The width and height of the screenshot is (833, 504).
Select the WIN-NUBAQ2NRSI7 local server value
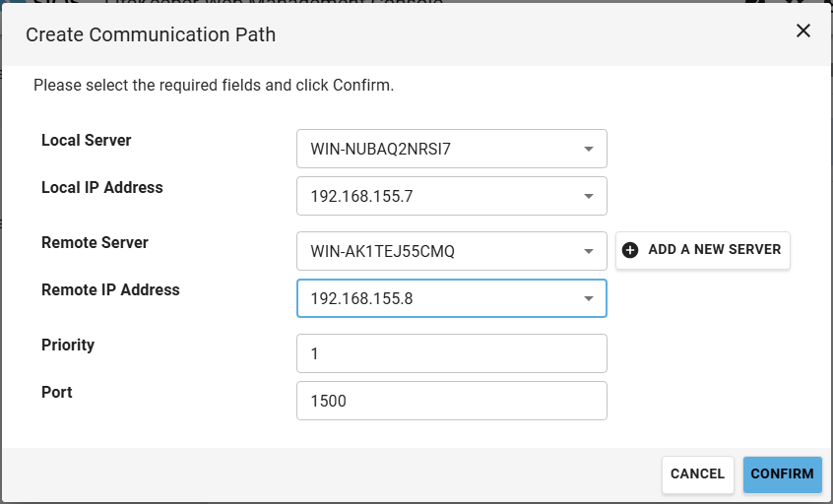[x=381, y=150]
